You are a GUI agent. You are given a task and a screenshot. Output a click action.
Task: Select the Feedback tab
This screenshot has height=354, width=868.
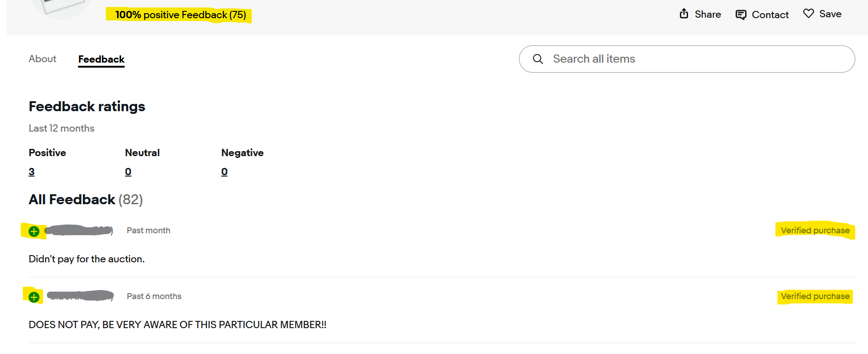click(101, 59)
